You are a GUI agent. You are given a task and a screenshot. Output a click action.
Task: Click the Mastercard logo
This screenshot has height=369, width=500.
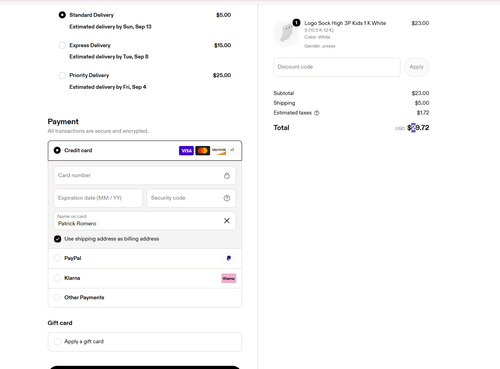tap(203, 151)
